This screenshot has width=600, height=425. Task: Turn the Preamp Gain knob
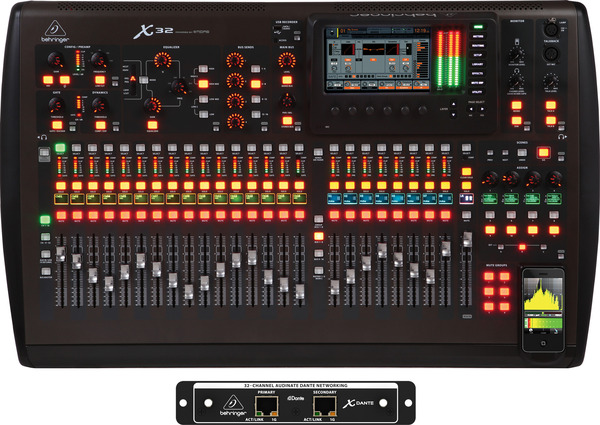click(51, 62)
